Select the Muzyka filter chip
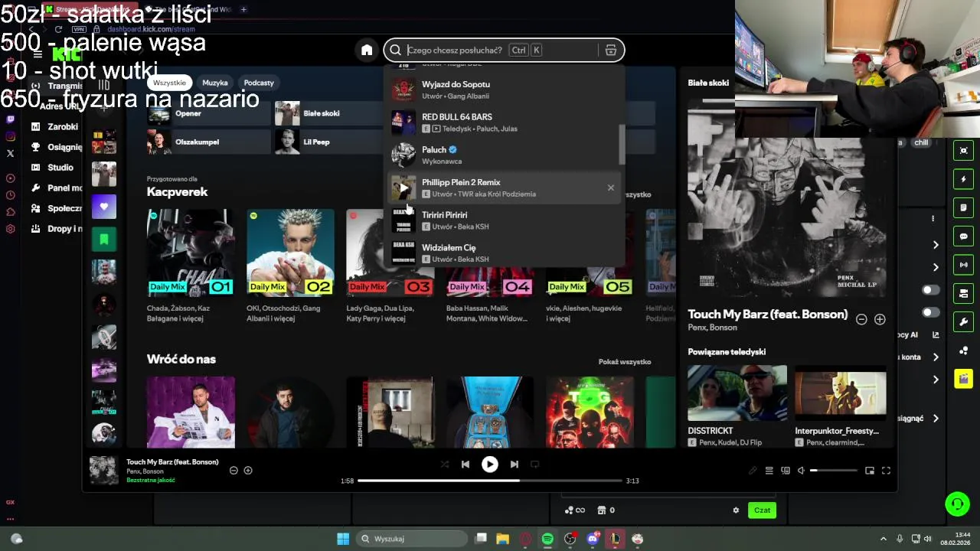The width and height of the screenshot is (980, 551). pos(215,83)
